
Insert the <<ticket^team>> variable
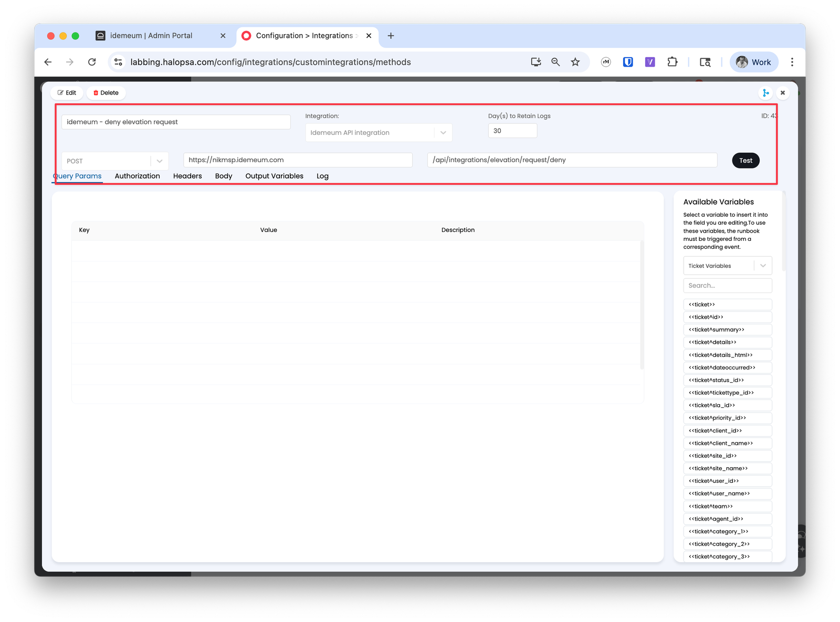click(x=728, y=507)
